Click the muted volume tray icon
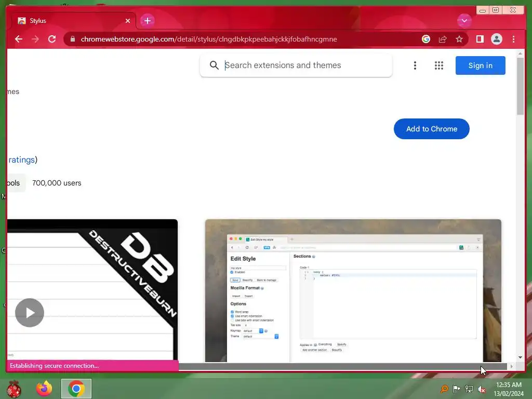 click(x=481, y=389)
